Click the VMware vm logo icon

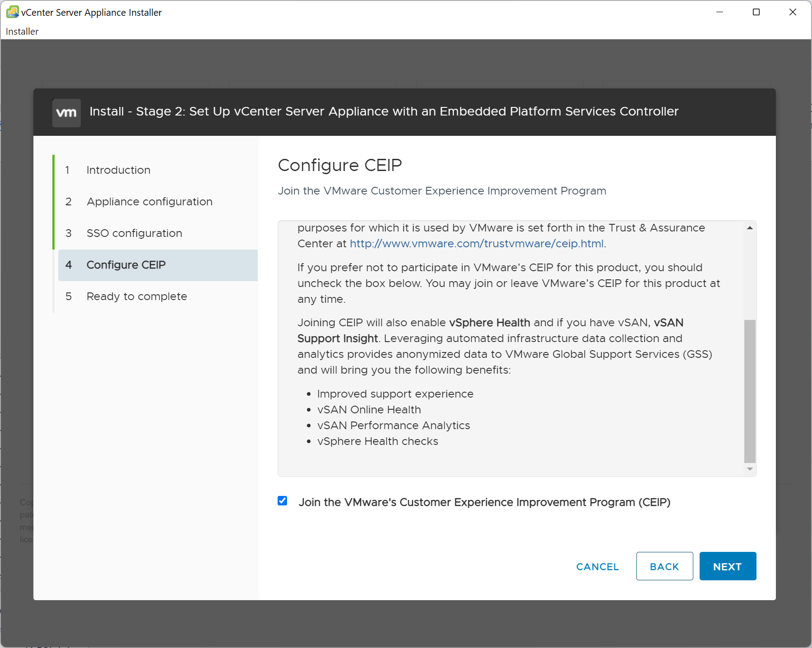pyautogui.click(x=66, y=113)
